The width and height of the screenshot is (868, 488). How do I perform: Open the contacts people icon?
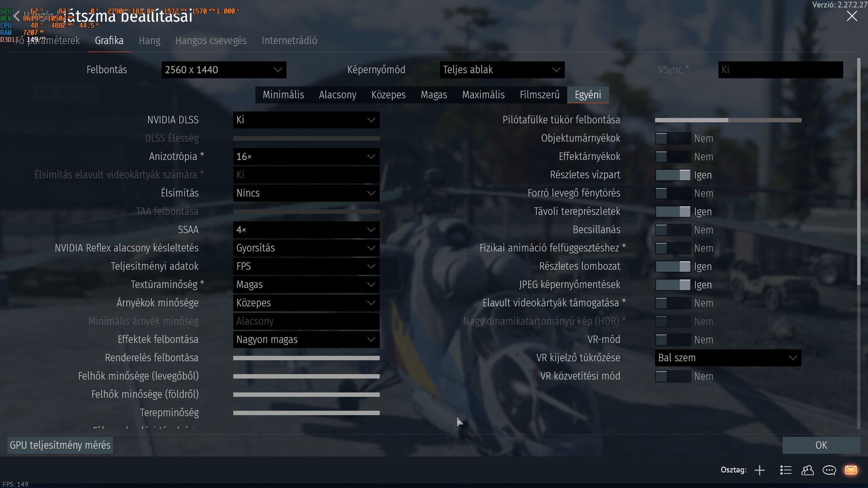[x=807, y=470]
